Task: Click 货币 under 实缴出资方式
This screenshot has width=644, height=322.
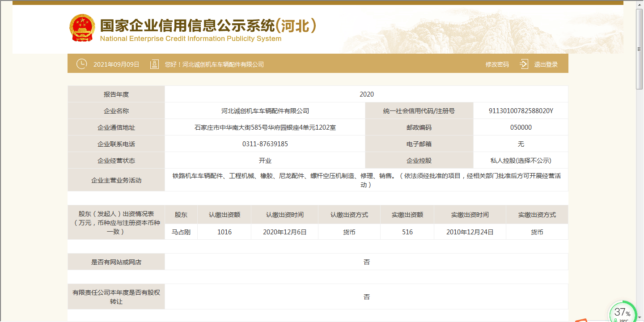Action: click(537, 232)
